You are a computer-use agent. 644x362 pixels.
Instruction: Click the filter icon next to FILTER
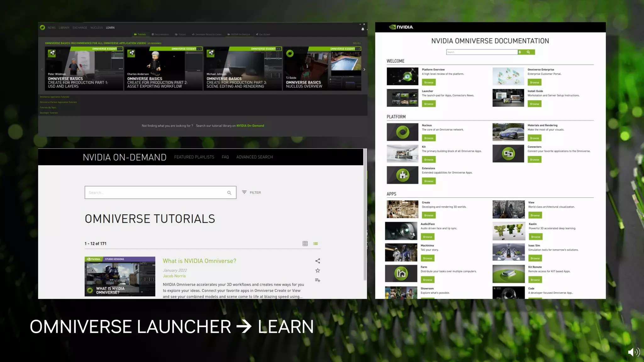tap(244, 192)
